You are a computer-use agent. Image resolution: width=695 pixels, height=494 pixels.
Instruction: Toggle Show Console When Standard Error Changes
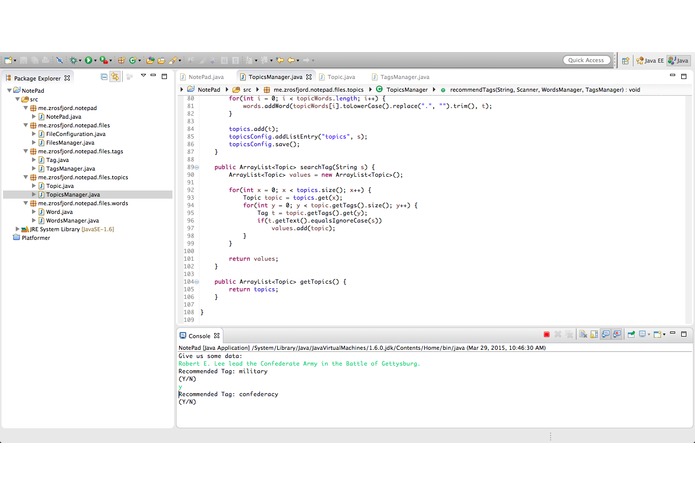[617, 335]
